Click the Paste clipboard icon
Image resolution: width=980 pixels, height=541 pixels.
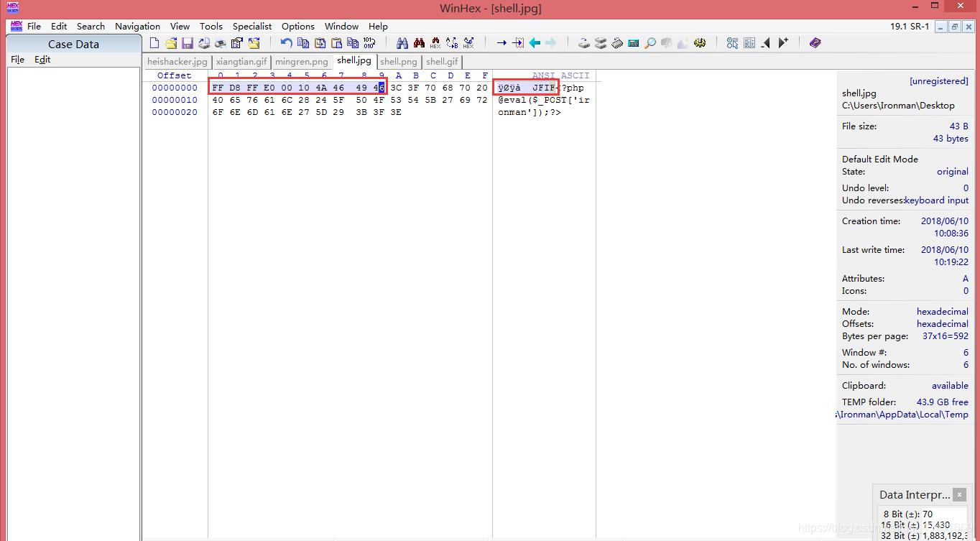336,43
